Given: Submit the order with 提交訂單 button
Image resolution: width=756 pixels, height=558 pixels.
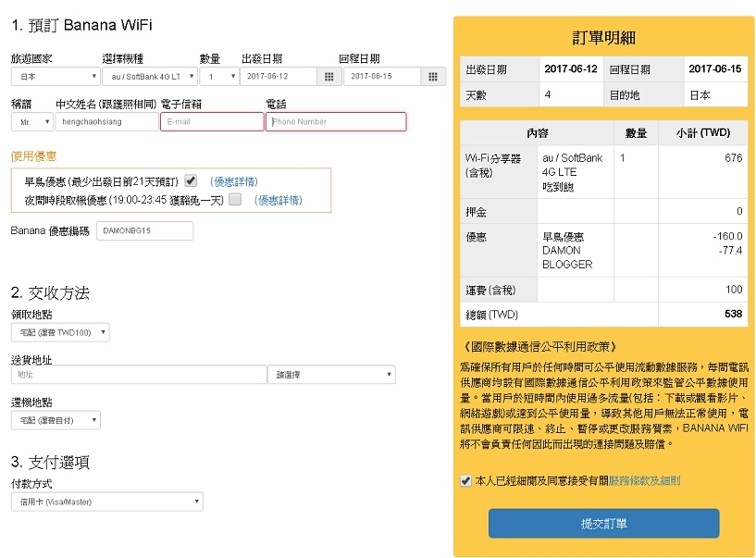Looking at the screenshot, I should click(x=603, y=523).
